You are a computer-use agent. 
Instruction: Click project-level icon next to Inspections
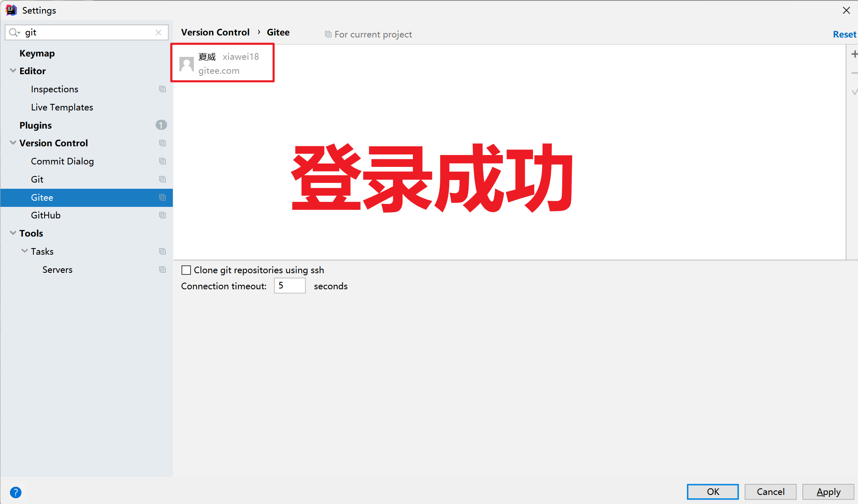163,89
